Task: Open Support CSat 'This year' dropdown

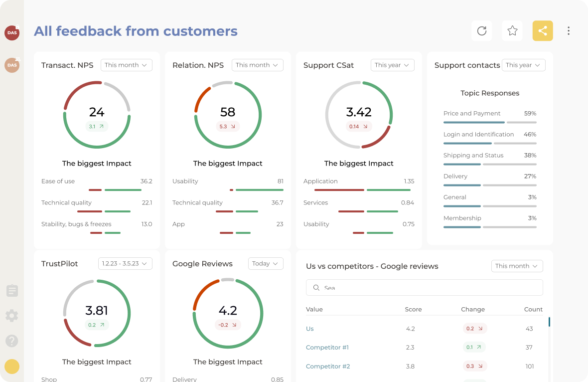Action: 392,65
